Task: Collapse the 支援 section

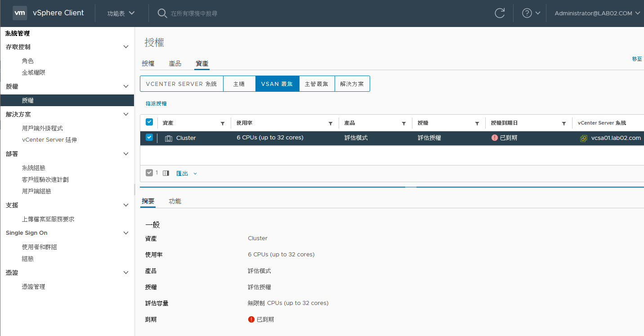Action: point(126,205)
